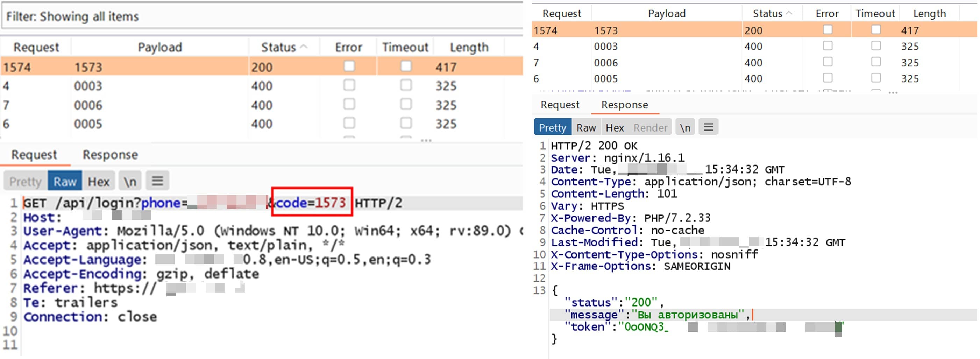Click the left panel Filter: Showing all items bar
Viewport: 980px width, 359px height.
pos(263,16)
